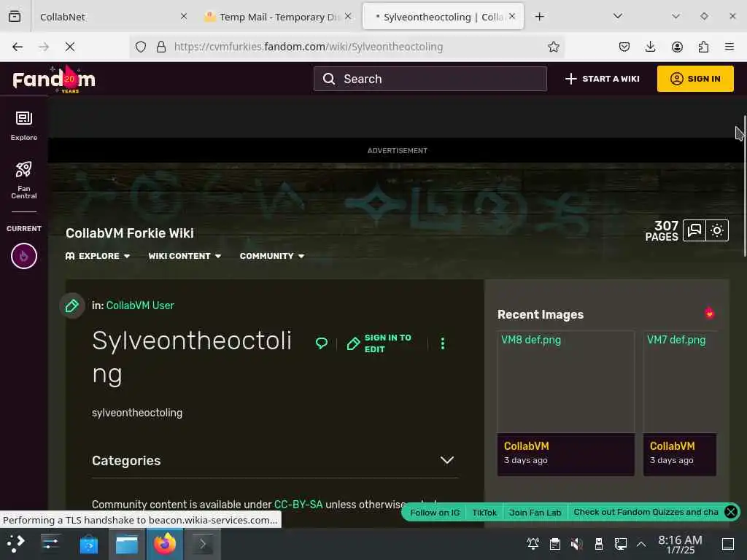Go back to previous page
Screen dimensions: 747x560
18,47
